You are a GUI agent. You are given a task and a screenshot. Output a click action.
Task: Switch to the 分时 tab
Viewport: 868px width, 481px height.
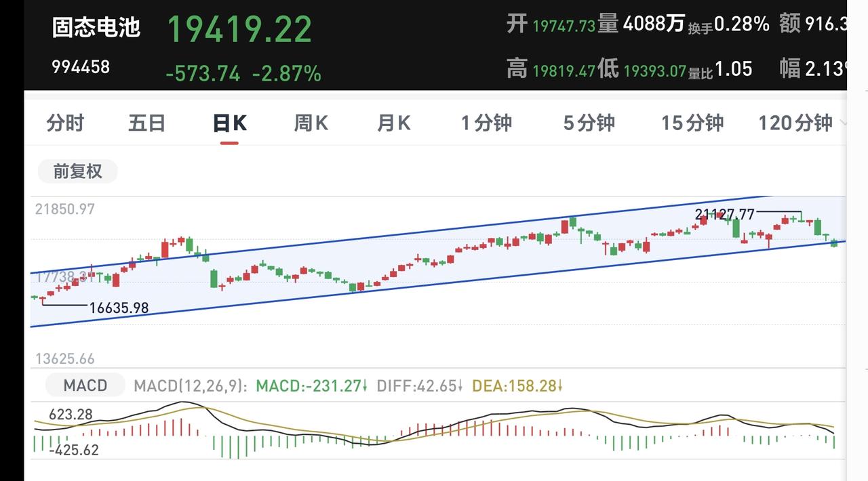coord(65,123)
